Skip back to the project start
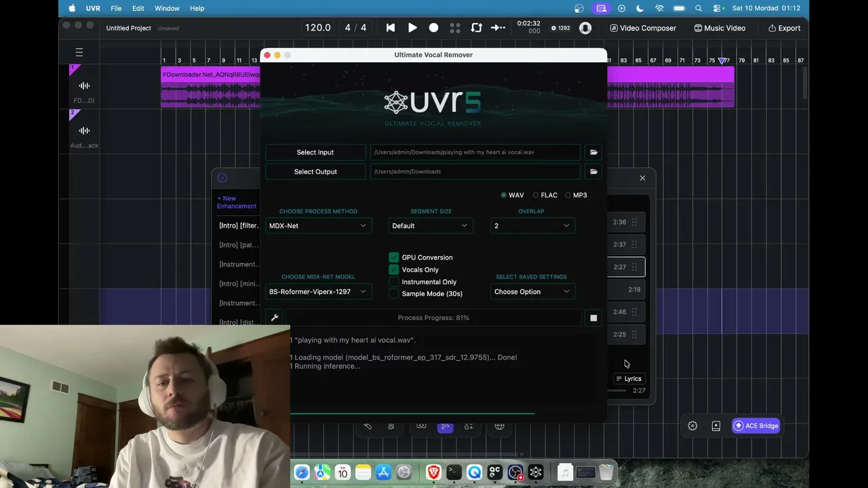Image resolution: width=868 pixels, height=488 pixels. pyautogui.click(x=391, y=28)
